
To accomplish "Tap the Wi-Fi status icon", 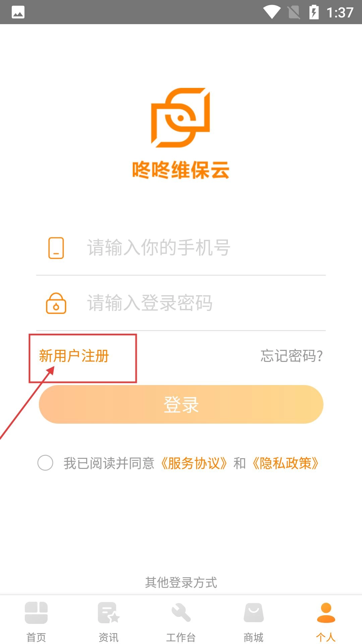I will tap(271, 12).
